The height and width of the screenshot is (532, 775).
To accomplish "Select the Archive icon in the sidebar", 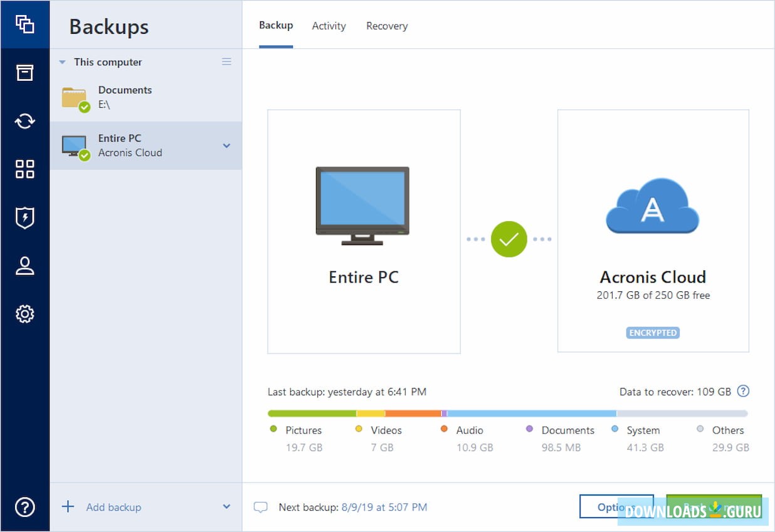I will point(25,73).
